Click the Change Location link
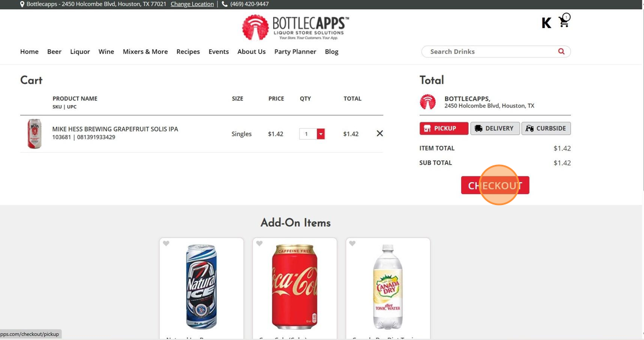The image size is (644, 340). [192, 4]
